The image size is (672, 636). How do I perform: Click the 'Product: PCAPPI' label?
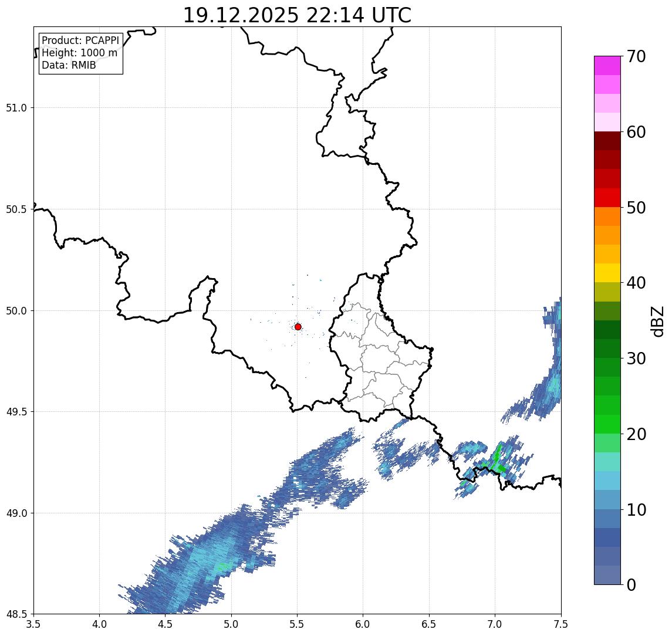click(80, 40)
